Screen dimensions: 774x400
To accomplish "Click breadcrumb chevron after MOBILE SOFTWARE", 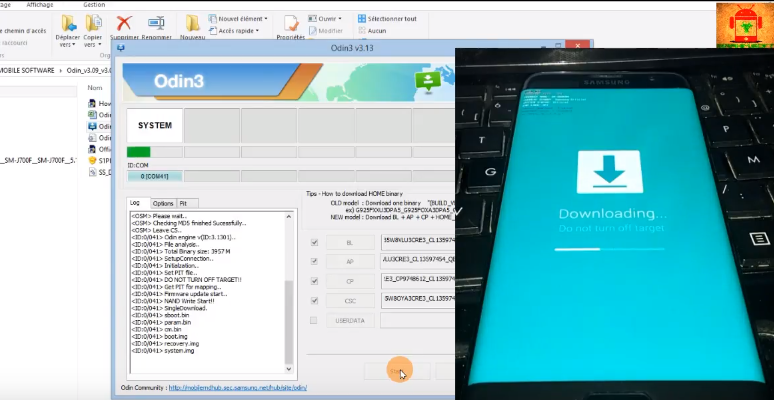I will pos(61,71).
